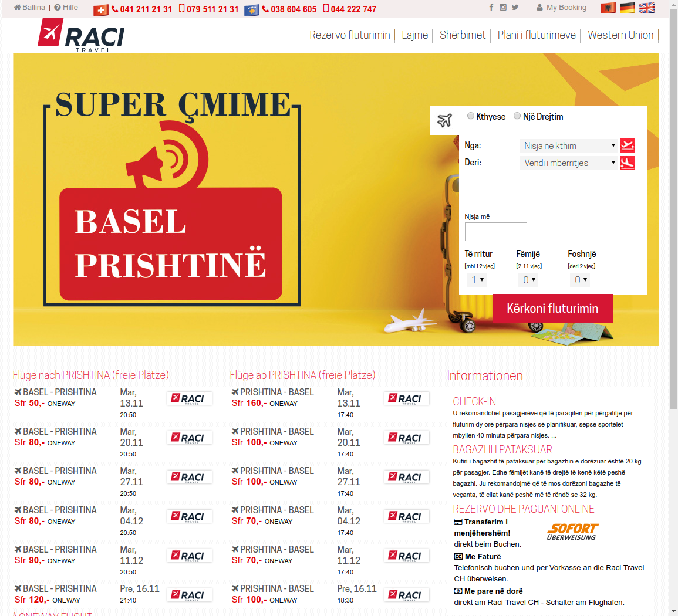Image resolution: width=678 pixels, height=616 pixels.
Task: Click the Facebook icon in the top bar
Action: point(491,8)
